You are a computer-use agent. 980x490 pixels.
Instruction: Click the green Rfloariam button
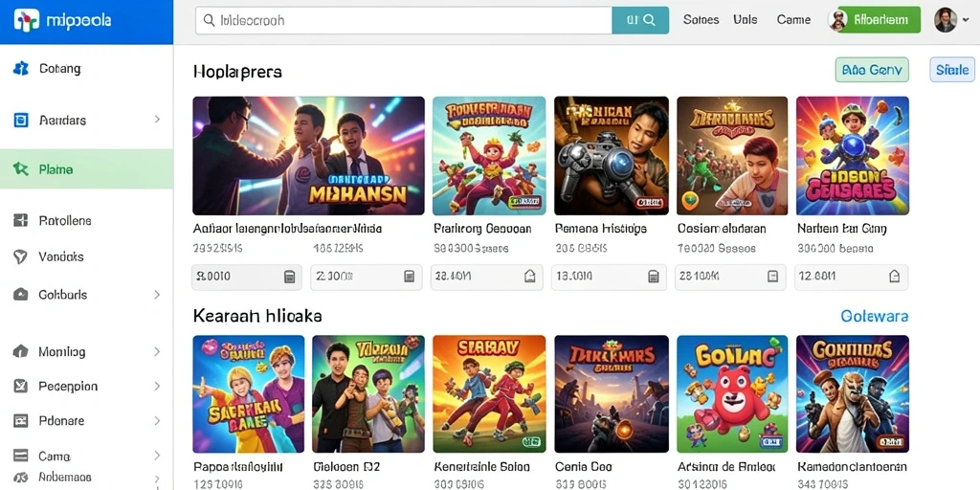[879, 20]
